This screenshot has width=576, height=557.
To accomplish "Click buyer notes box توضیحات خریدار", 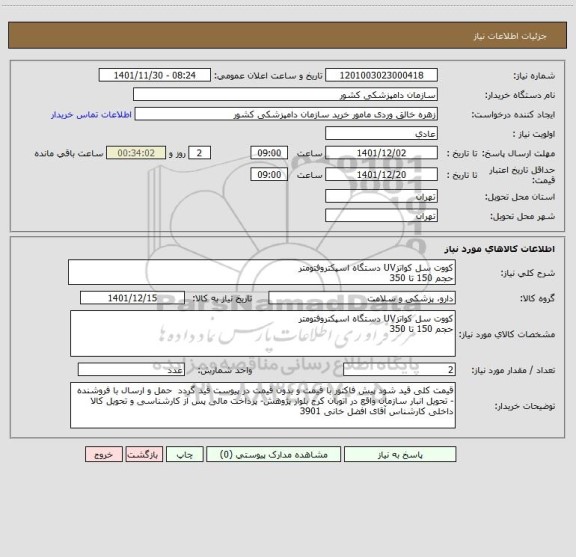I will (263, 405).
